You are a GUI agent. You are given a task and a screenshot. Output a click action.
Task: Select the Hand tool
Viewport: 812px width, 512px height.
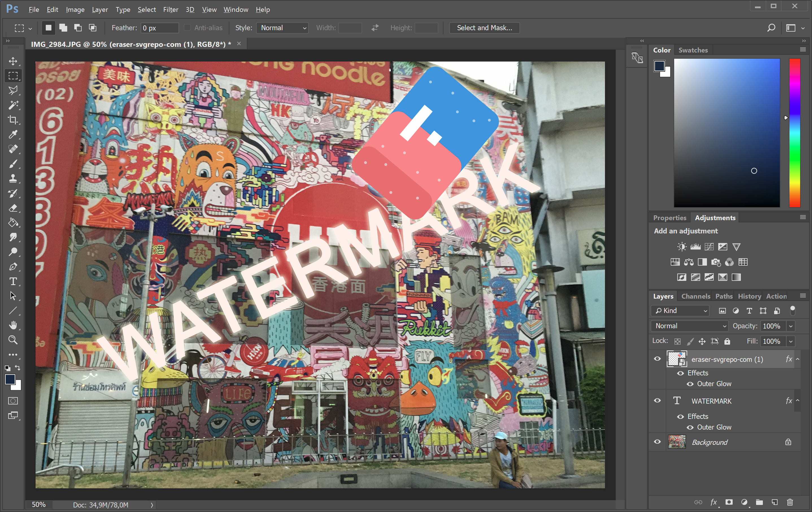13,325
